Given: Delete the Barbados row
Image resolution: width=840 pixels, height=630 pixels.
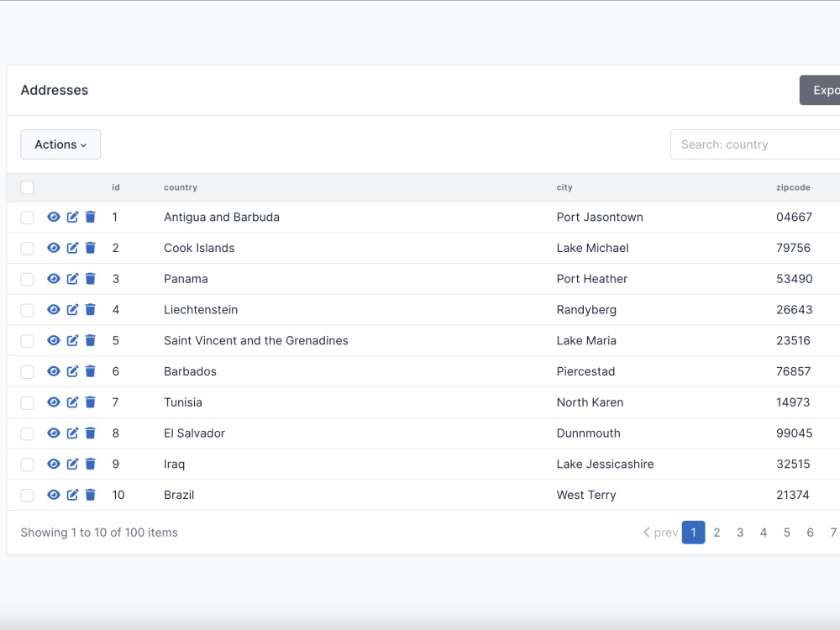Looking at the screenshot, I should coord(91,371).
